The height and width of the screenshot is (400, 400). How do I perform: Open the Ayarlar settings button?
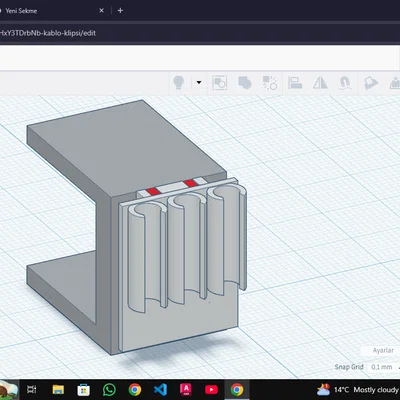click(383, 350)
